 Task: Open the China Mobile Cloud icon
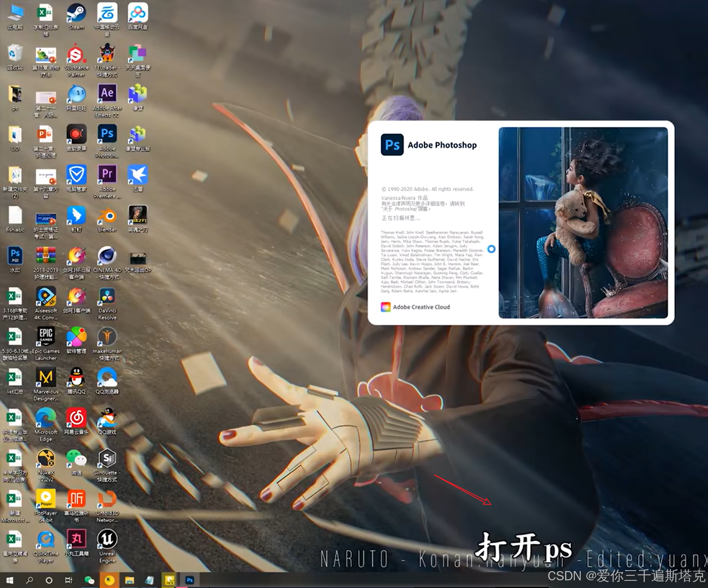click(107, 19)
